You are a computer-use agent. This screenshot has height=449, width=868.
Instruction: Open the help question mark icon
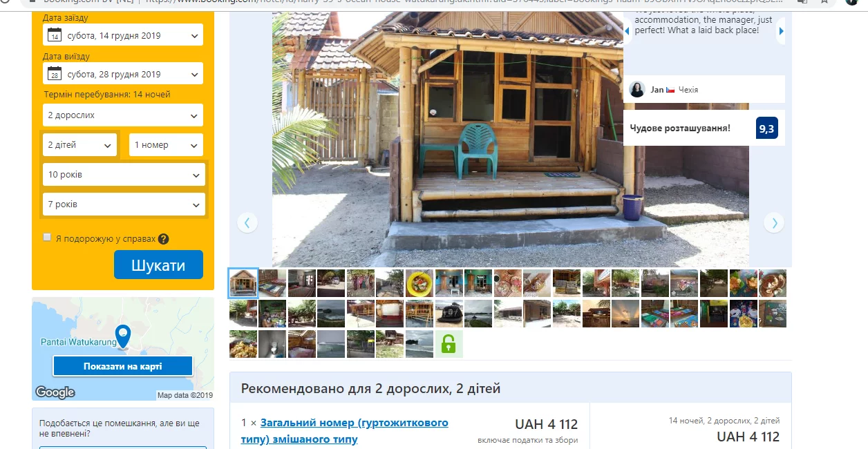tap(163, 239)
